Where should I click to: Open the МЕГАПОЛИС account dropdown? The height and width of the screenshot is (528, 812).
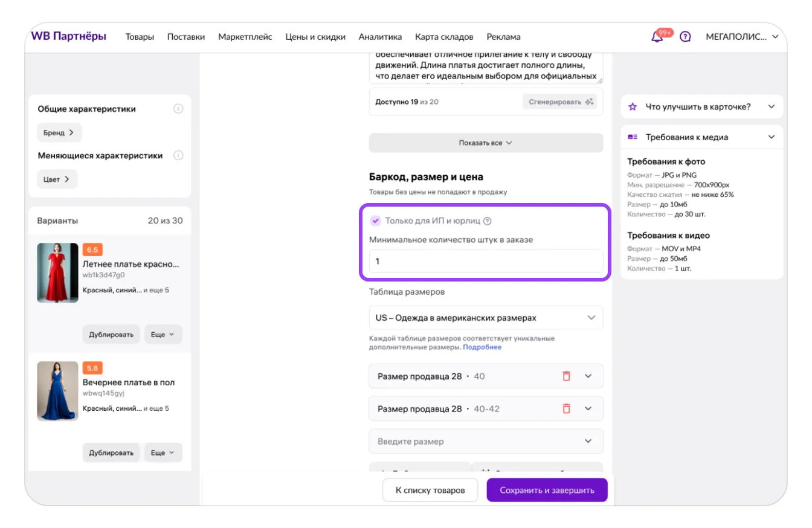[742, 37]
